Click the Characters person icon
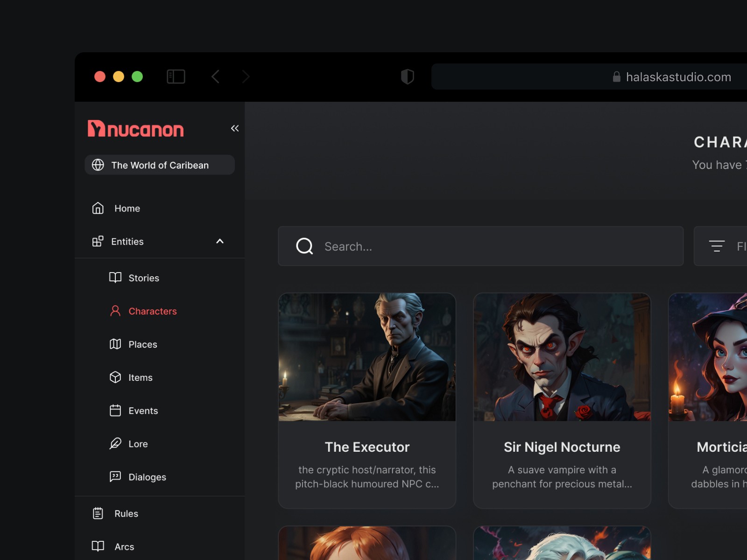This screenshot has height=560, width=747. pyautogui.click(x=115, y=311)
